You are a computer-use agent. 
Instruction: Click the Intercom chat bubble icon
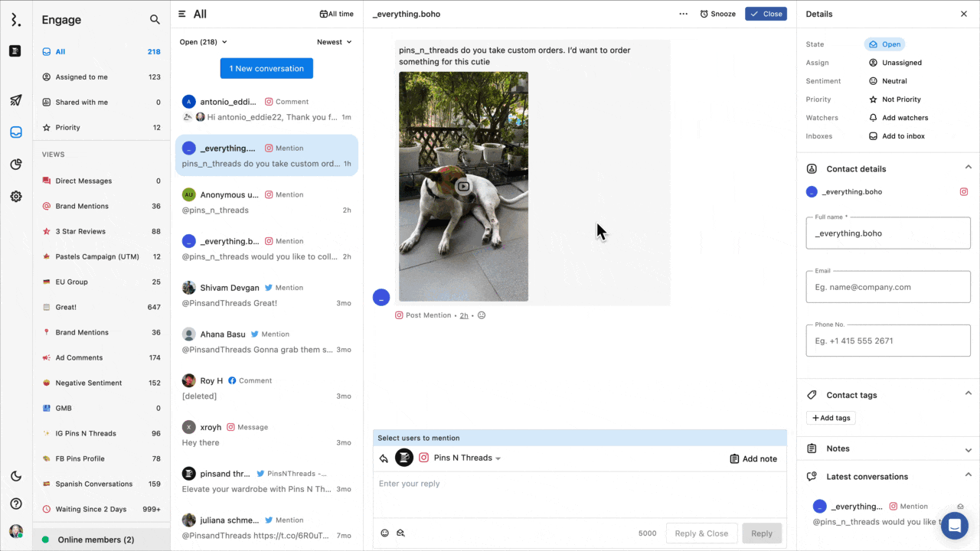tap(955, 526)
